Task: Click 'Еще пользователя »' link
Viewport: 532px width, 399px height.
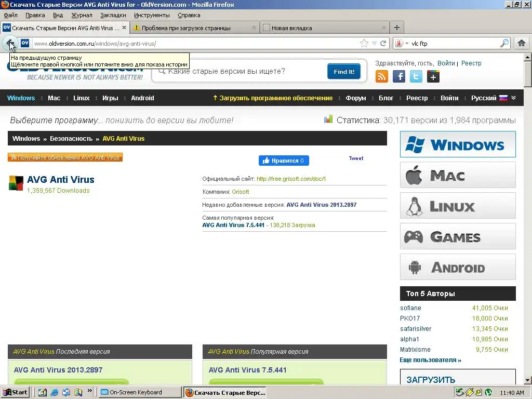Action: (430, 360)
